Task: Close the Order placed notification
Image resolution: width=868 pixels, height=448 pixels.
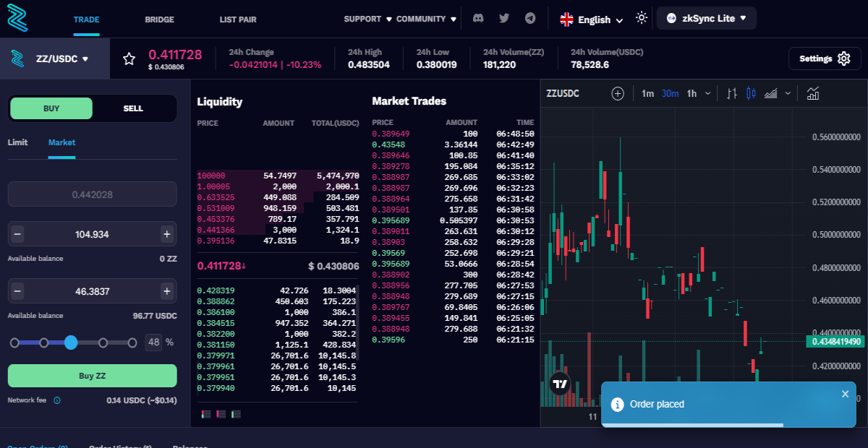Action: [x=846, y=394]
